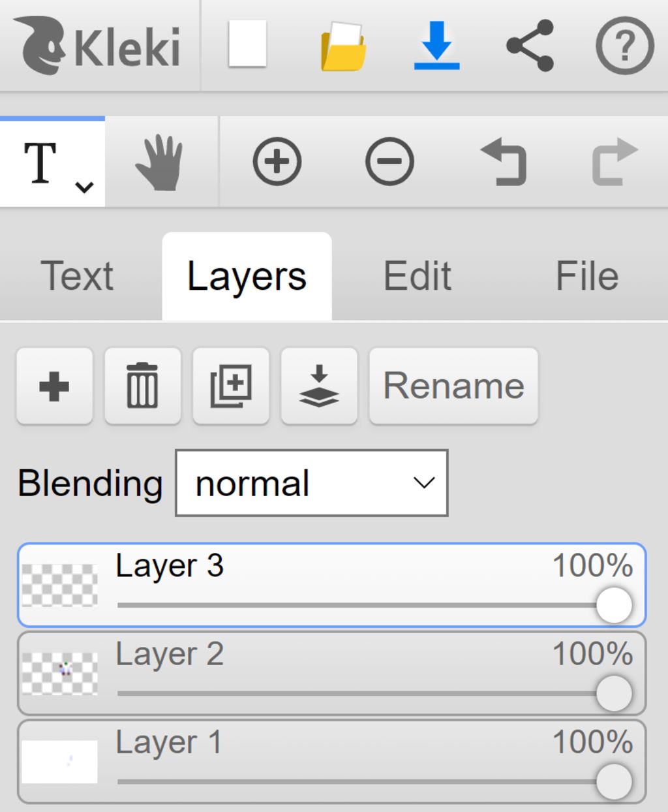Screen dimensions: 668x812
Task: Click the Kleki logo
Action: 98,46
